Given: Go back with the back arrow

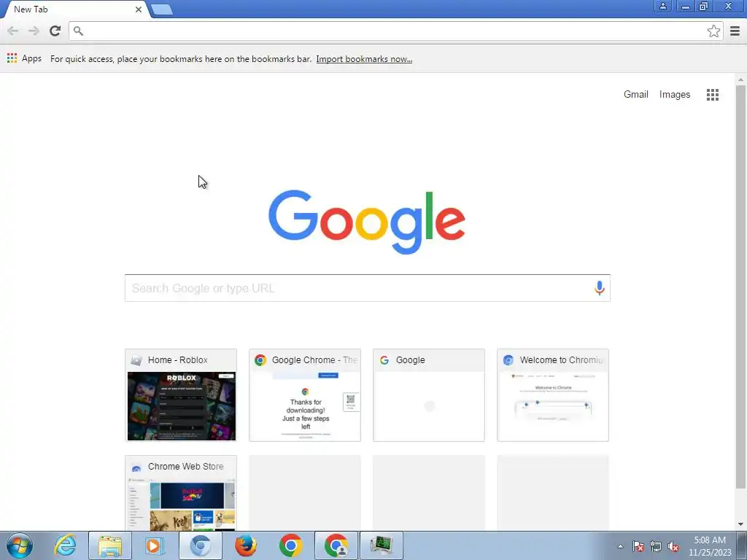Looking at the screenshot, I should point(13,31).
